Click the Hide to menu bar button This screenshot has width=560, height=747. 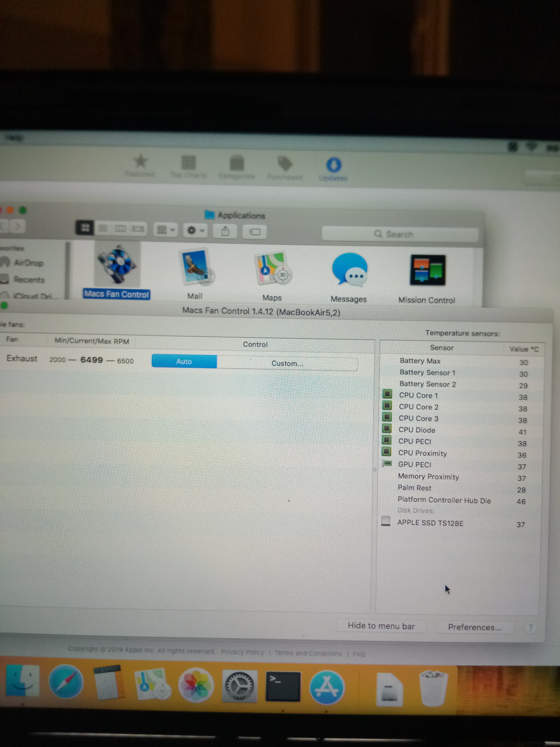coord(381,626)
